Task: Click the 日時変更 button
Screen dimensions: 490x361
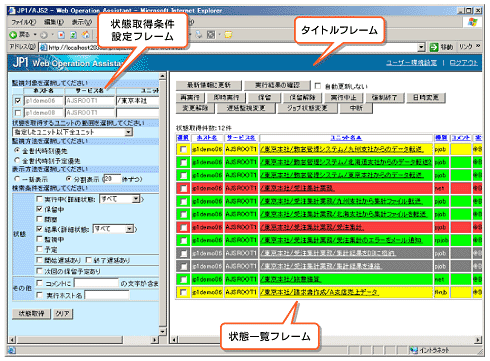Action: 426,97
